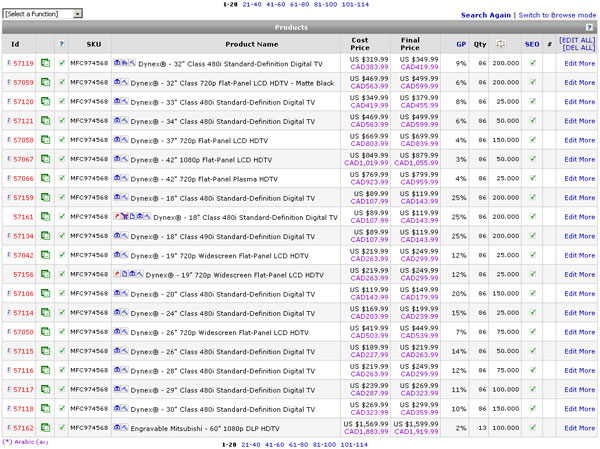Click the camera icon beside the 32" Class 480i TV name

pyautogui.click(x=117, y=63)
